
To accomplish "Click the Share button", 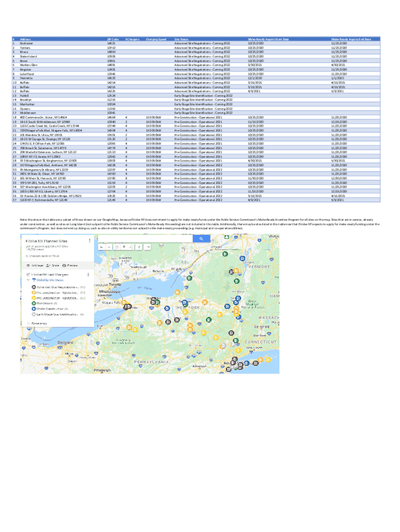I will point(54,264).
